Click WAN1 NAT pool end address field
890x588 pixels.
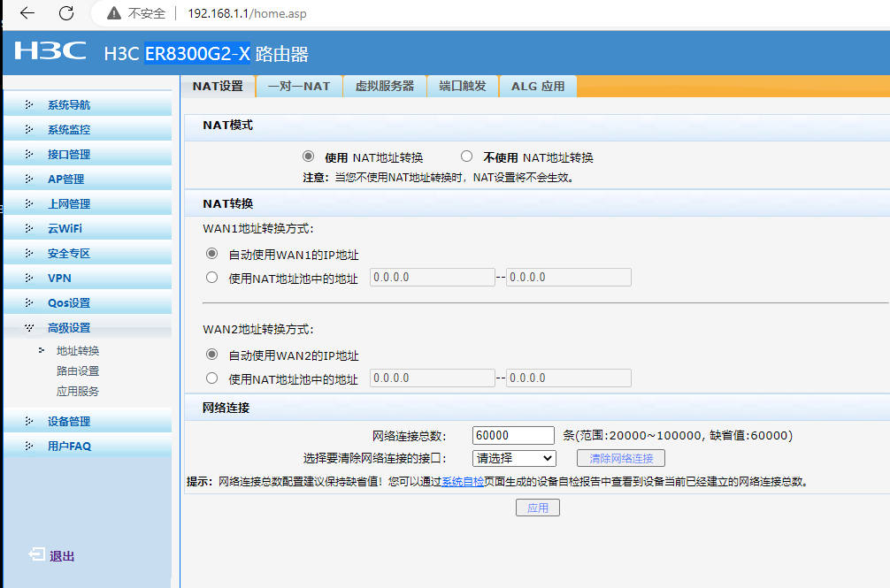click(568, 278)
